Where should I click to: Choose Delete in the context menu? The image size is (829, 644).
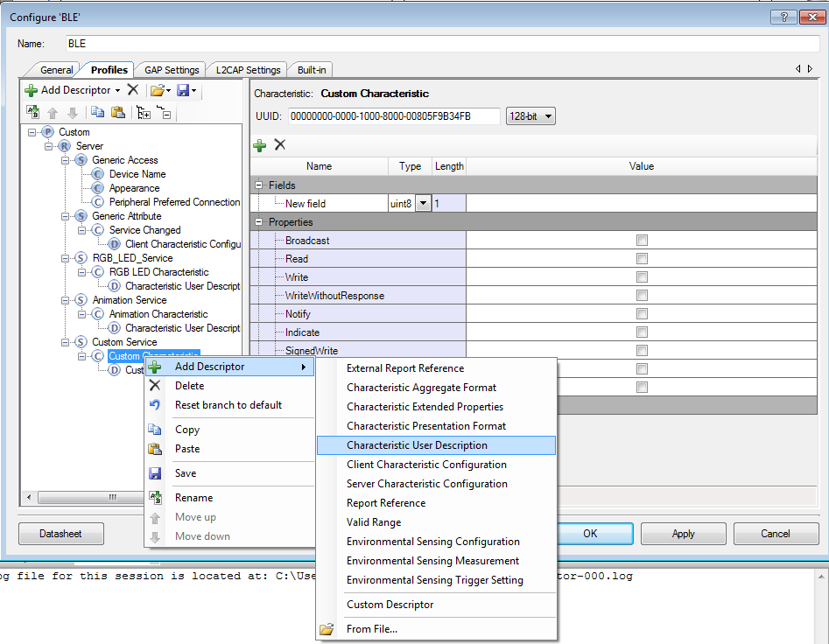pos(230,386)
